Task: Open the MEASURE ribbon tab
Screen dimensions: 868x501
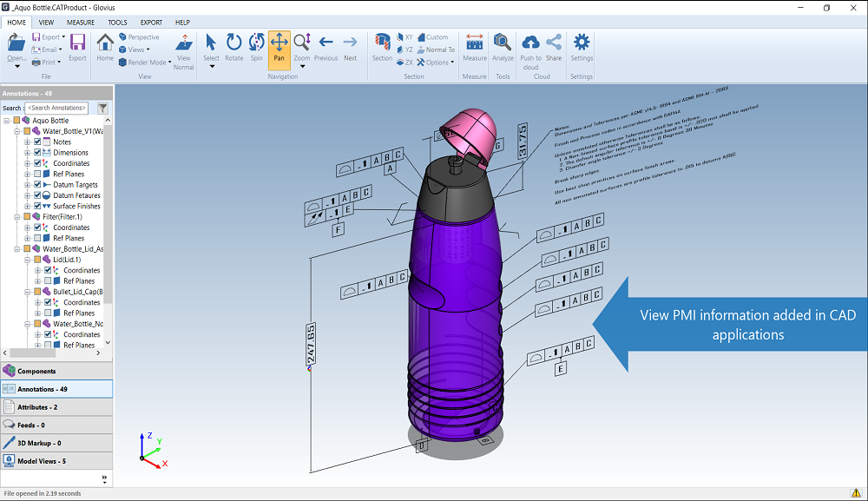Action: point(81,23)
